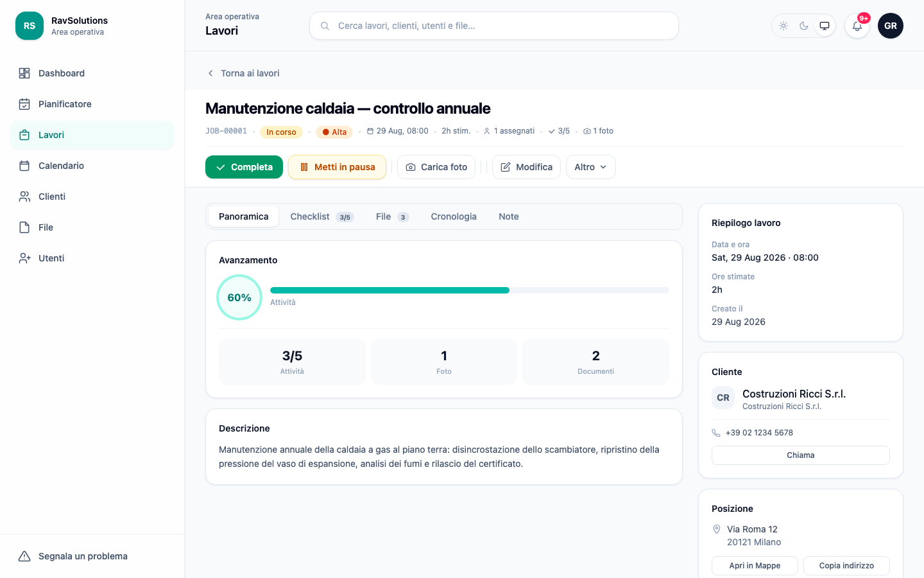Click the map pin icon by Via Roma 12

click(x=717, y=529)
